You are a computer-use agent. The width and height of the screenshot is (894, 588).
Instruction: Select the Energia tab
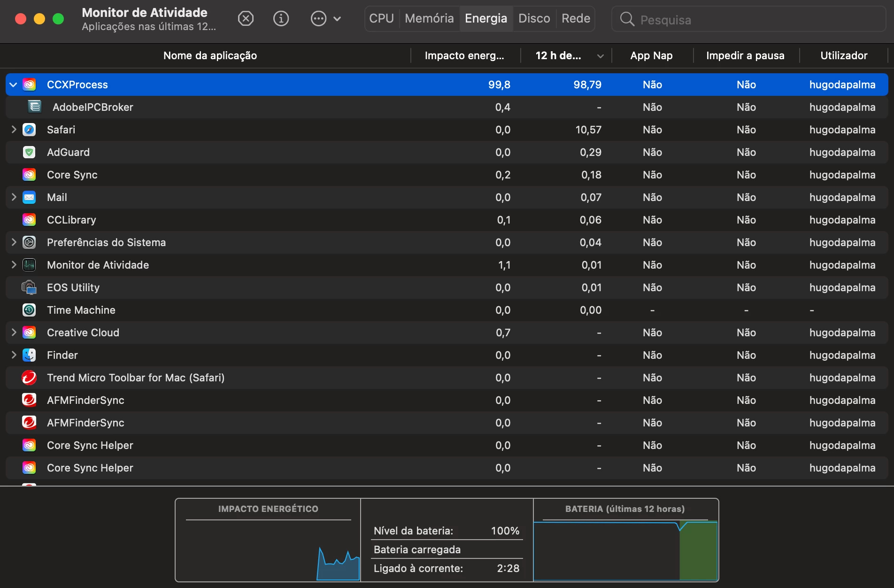click(486, 19)
